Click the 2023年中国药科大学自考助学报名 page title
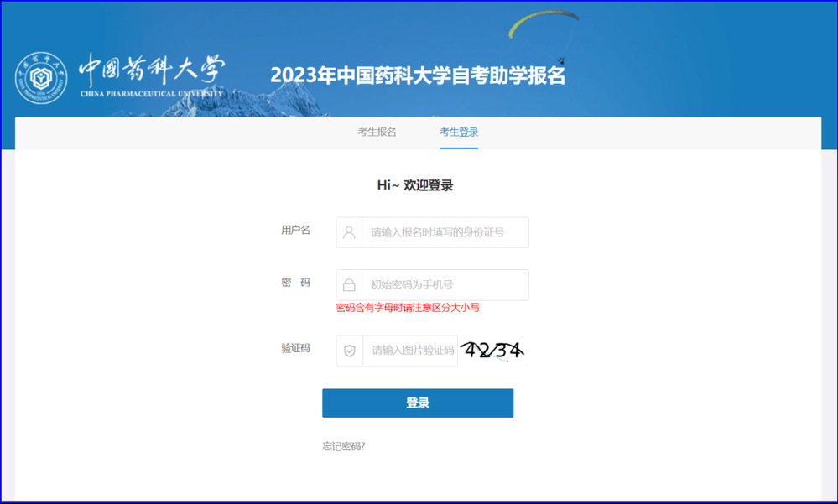Screen dimensions: 838x504 418,75
